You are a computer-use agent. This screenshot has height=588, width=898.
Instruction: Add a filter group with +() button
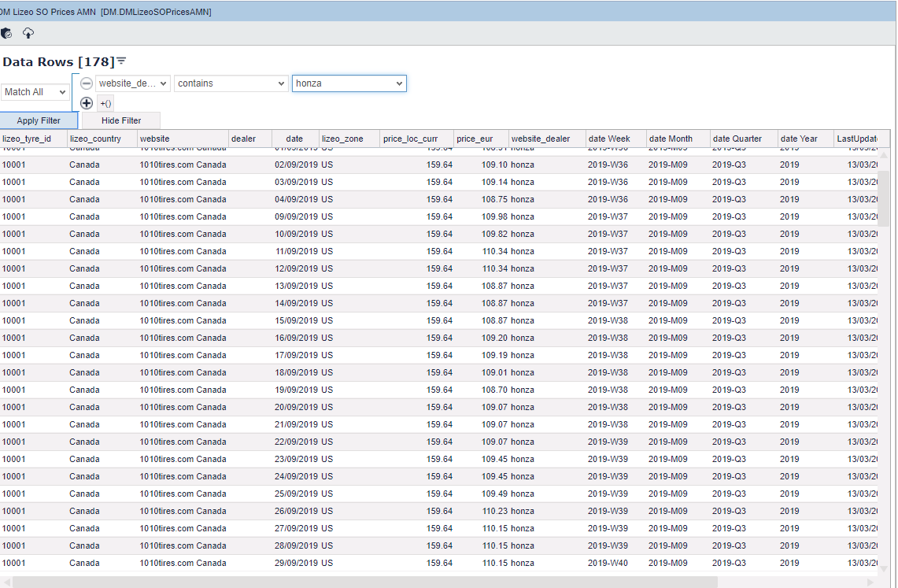click(x=106, y=103)
